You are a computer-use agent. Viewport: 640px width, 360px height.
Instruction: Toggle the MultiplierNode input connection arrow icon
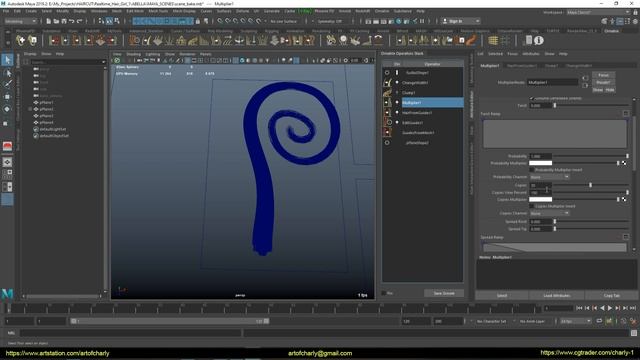pos(585,78)
